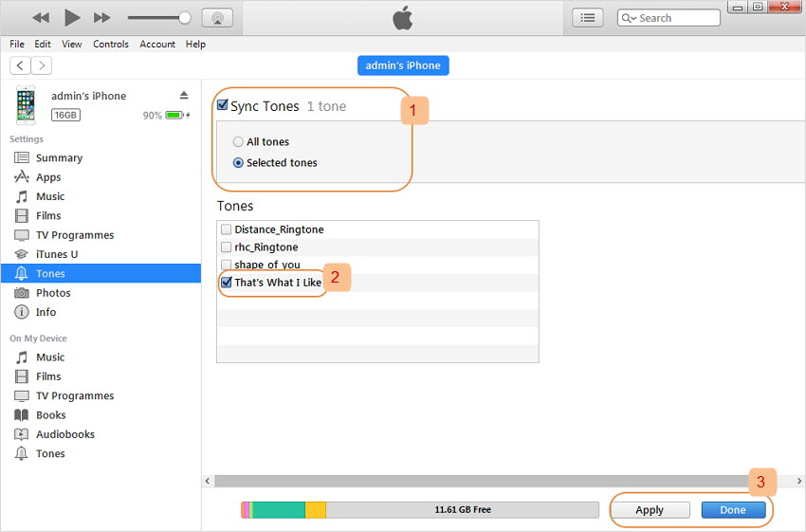Select Music under On My Device
Screen dimensions: 806x532
pos(101,358)
